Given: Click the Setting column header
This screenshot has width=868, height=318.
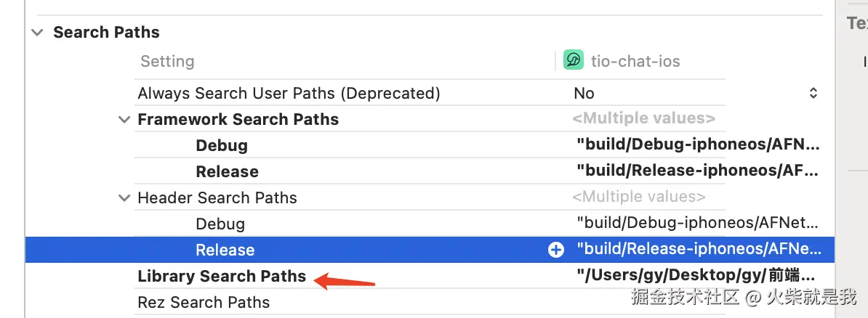Looking at the screenshot, I should click(167, 61).
